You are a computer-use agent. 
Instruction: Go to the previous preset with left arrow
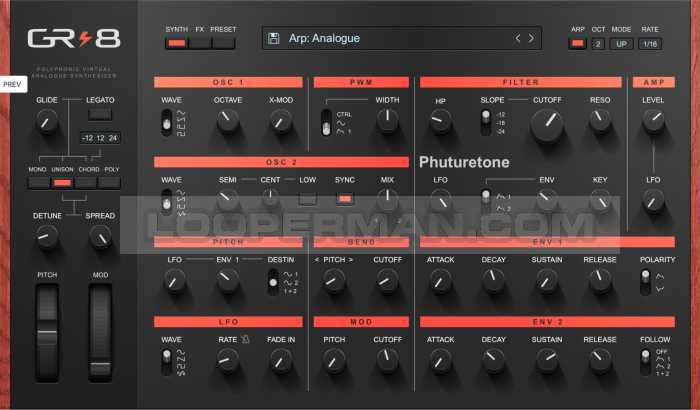(518, 39)
